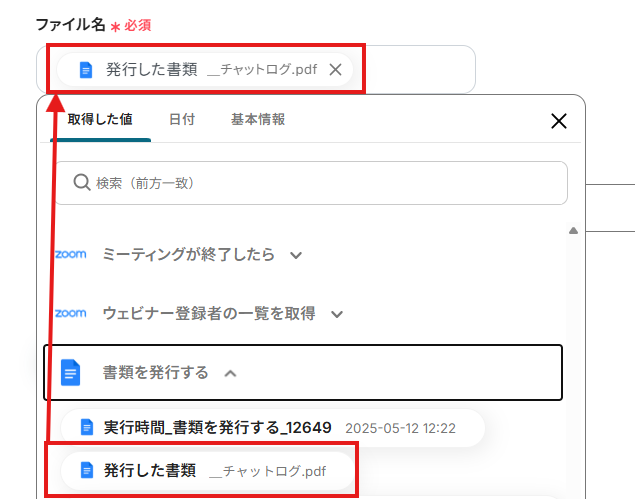Click the Google Docs icon beside 書類を発行する
Image resolution: width=635 pixels, height=499 pixels.
(x=70, y=373)
